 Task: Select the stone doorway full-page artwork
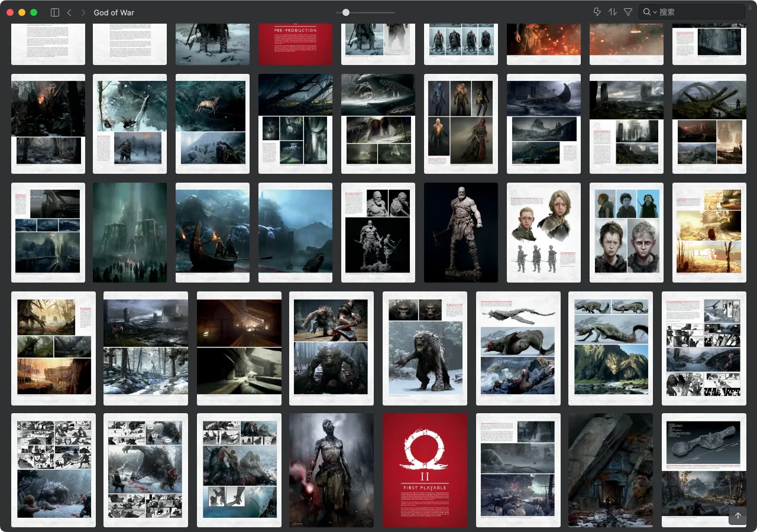pyautogui.click(x=610, y=470)
